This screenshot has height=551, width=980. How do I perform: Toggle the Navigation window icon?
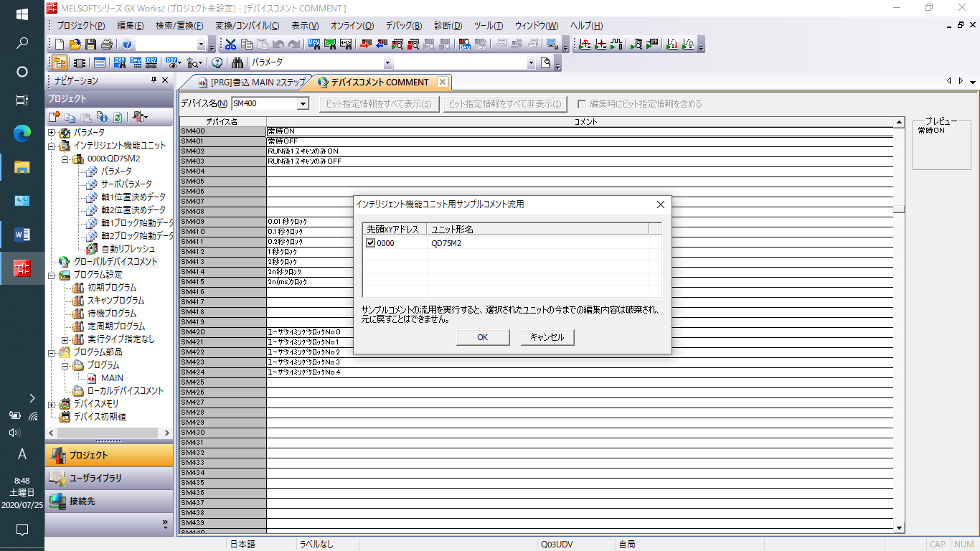[x=60, y=62]
